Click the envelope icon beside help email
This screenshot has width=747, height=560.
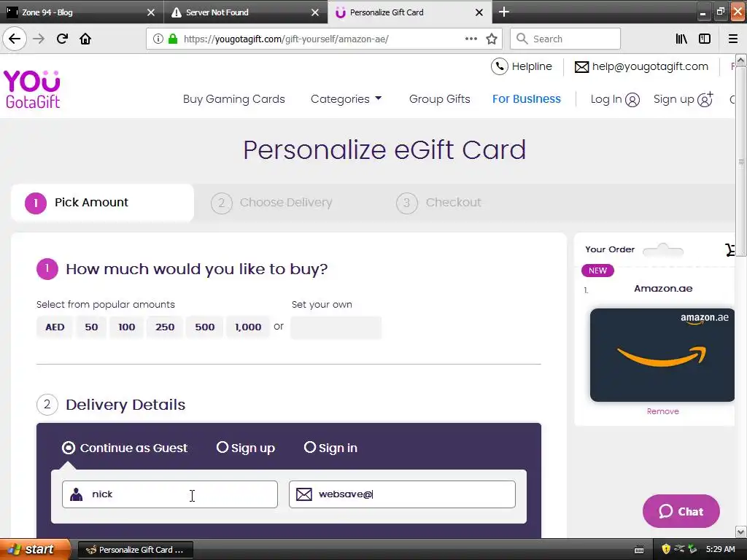pos(581,67)
